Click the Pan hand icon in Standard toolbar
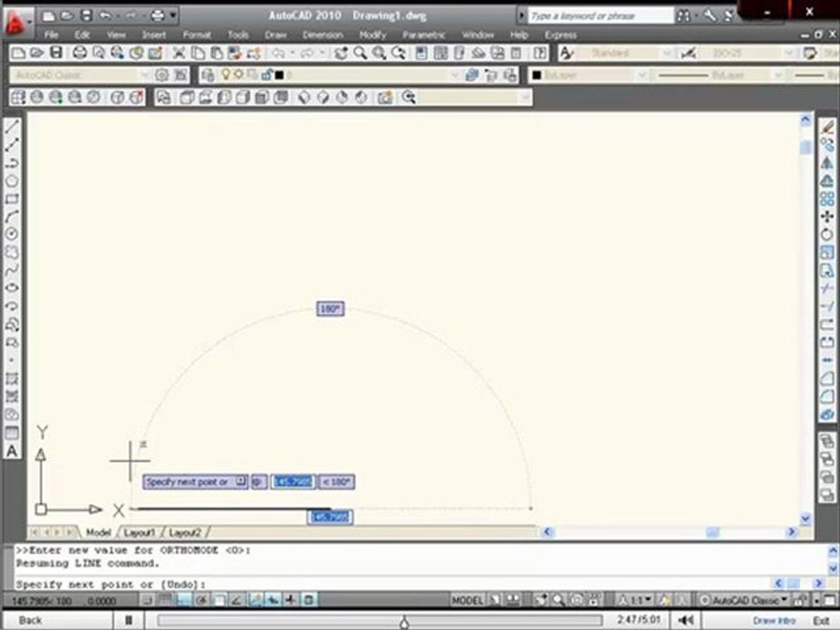840x630 pixels. pyautogui.click(x=341, y=54)
